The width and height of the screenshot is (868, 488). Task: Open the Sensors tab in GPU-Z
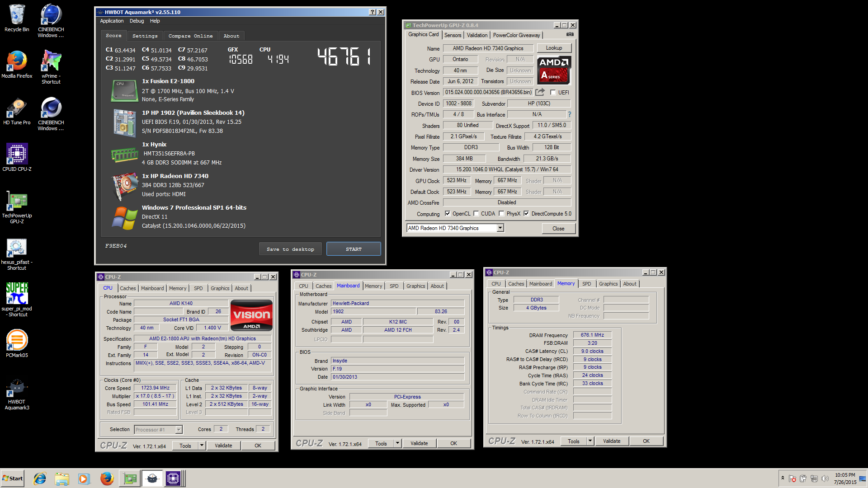453,35
